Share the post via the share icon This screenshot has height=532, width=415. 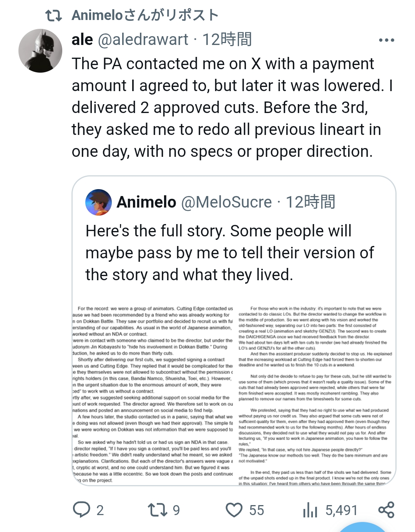click(x=386, y=510)
